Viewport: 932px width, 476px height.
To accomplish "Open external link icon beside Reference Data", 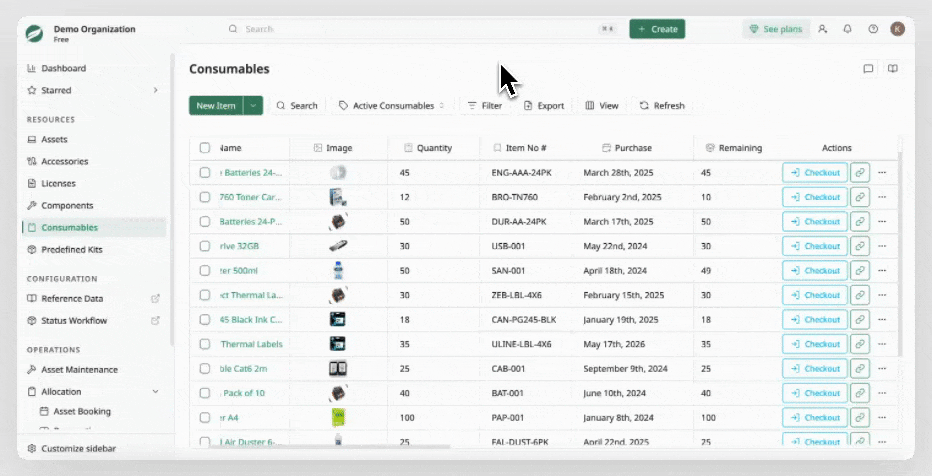I will [155, 298].
